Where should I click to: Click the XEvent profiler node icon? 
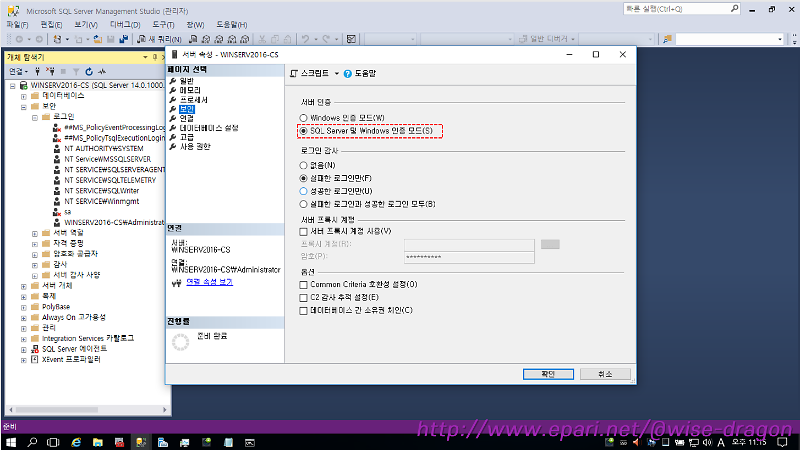(35, 359)
